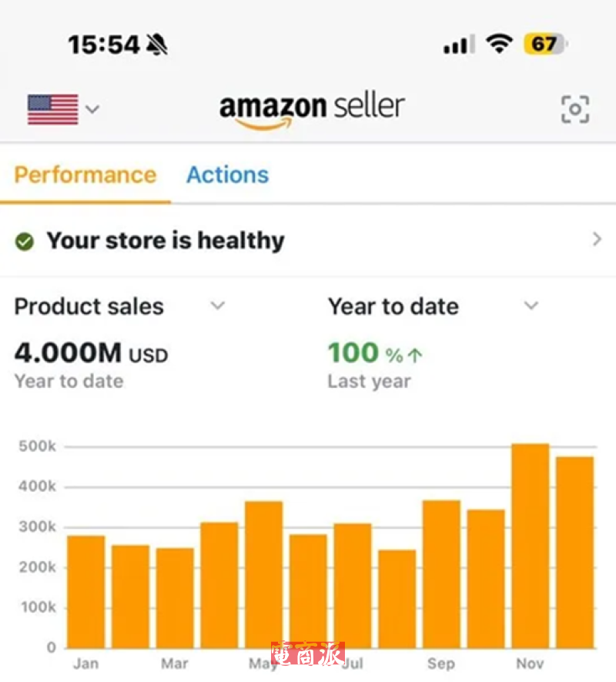Select the tallest November sales bar
Viewport: 616px width, 682px height.
pyautogui.click(x=530, y=545)
